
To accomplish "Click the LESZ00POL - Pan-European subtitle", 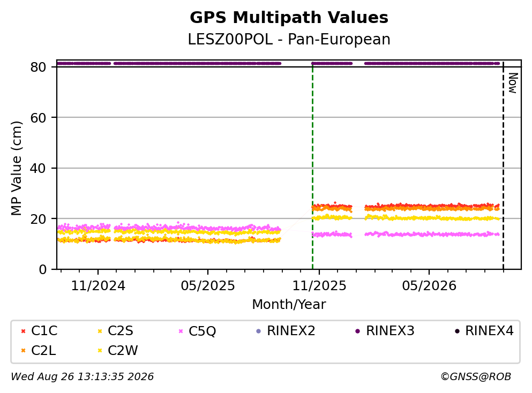I will pyautogui.click(x=289, y=39).
